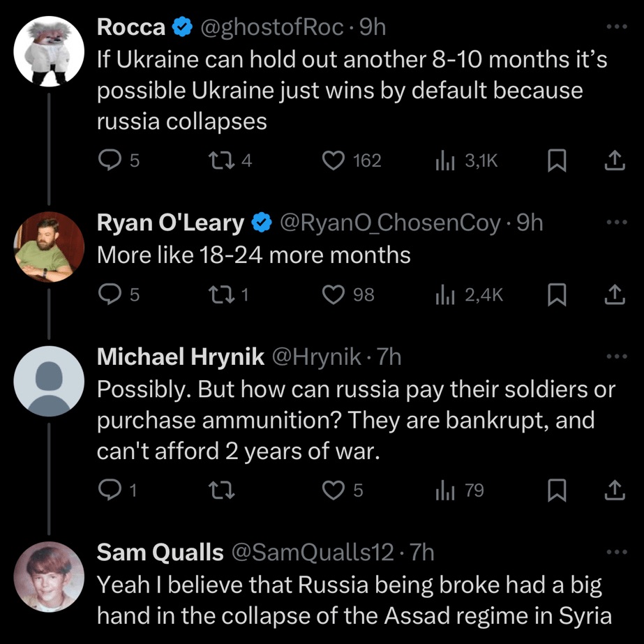Open the Sam Qualls profile name
Image resolution: width=644 pixels, height=644 pixels.
pos(160,552)
